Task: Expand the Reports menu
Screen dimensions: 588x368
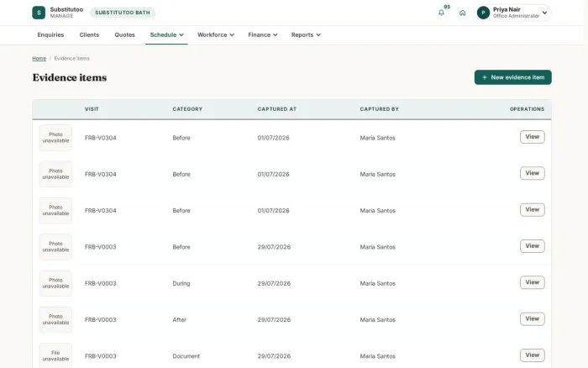Action: pyautogui.click(x=306, y=35)
